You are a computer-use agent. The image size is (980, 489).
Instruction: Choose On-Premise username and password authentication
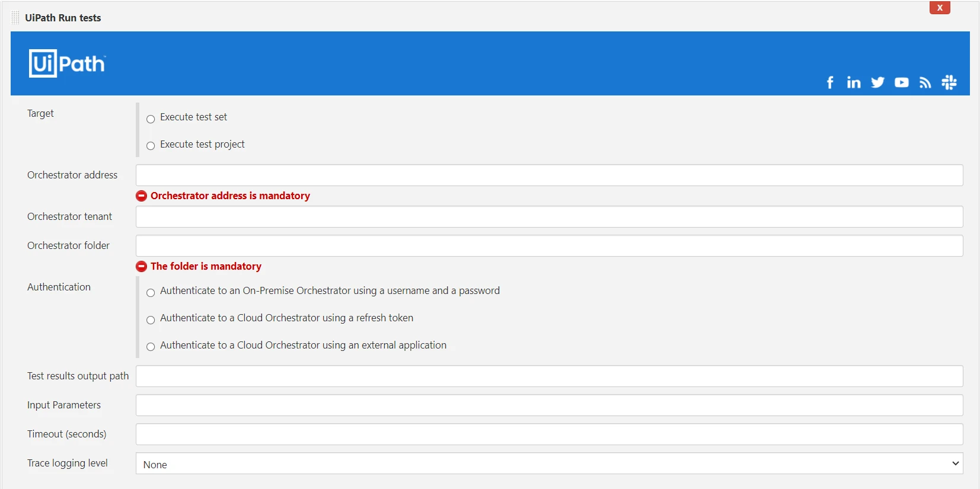point(151,293)
